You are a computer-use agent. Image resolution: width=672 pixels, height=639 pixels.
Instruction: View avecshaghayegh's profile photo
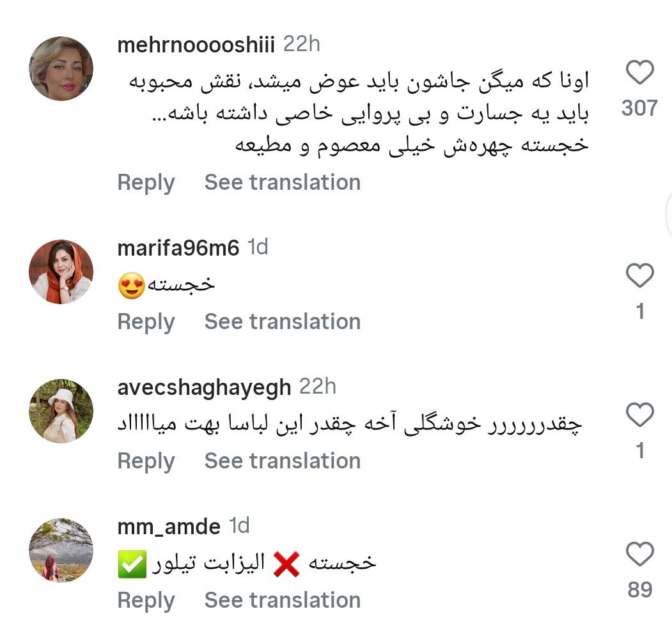point(61,411)
